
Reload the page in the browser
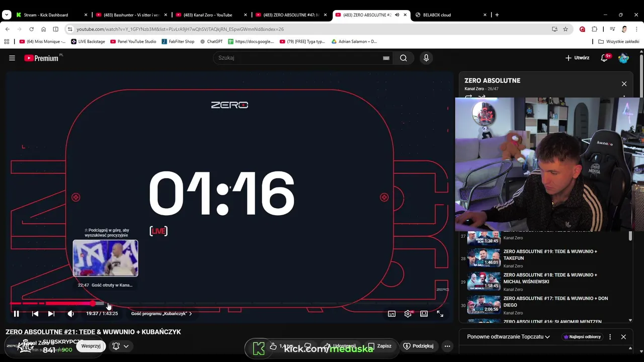31,29
